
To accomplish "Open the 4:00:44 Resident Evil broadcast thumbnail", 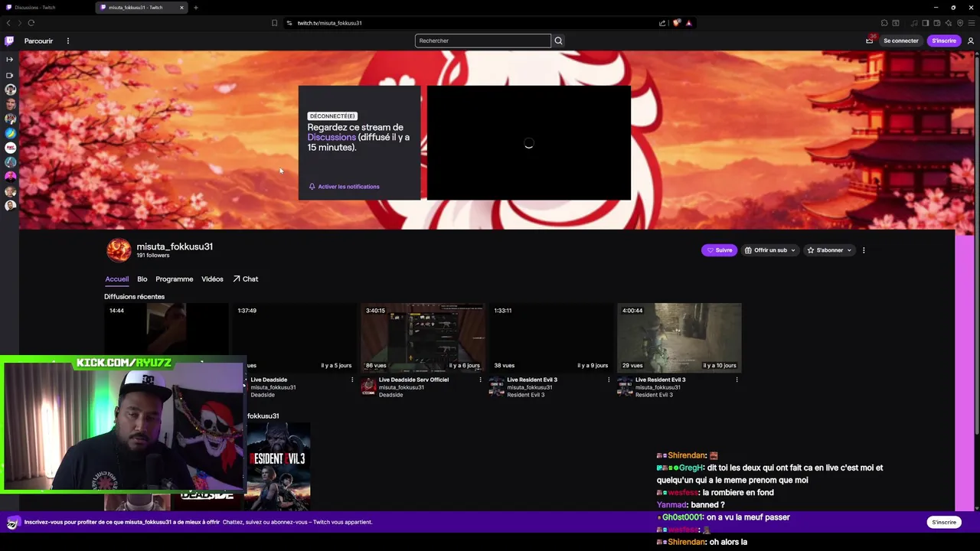I will coord(679,337).
